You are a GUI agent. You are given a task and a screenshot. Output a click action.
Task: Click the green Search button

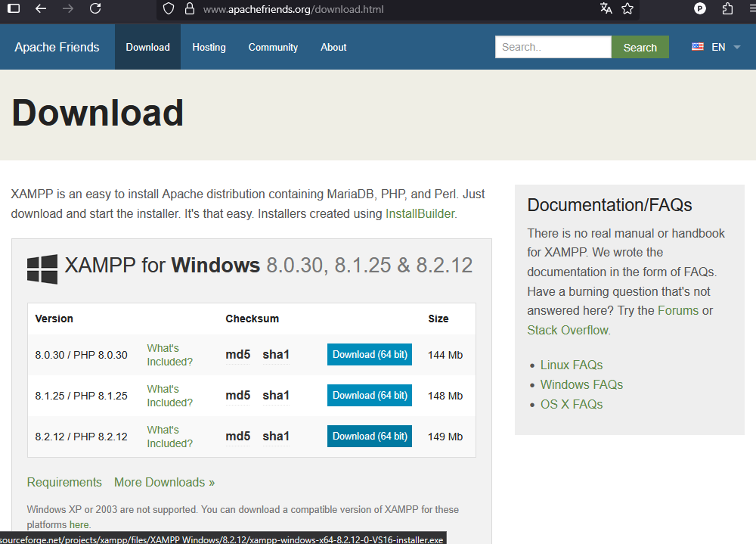(x=640, y=47)
